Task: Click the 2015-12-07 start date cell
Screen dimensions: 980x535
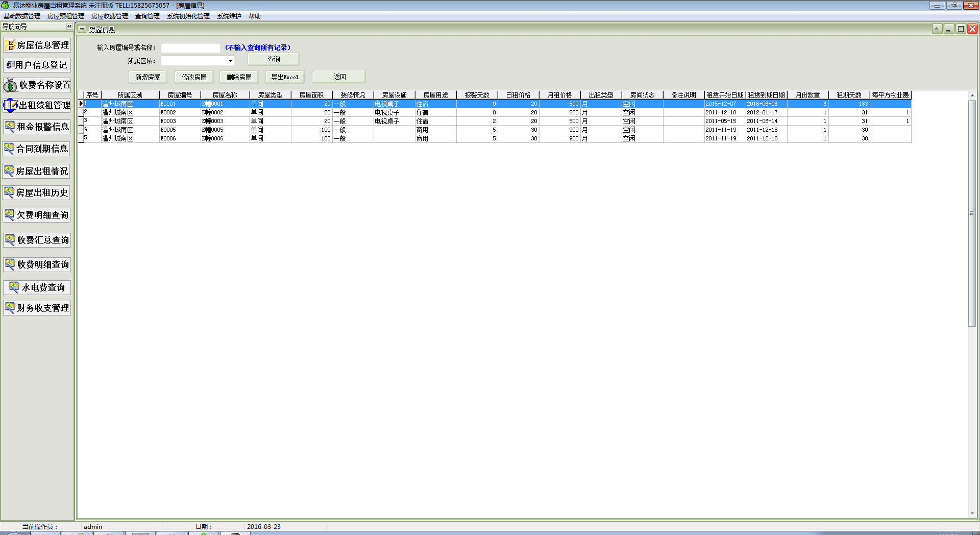Action: click(725, 104)
